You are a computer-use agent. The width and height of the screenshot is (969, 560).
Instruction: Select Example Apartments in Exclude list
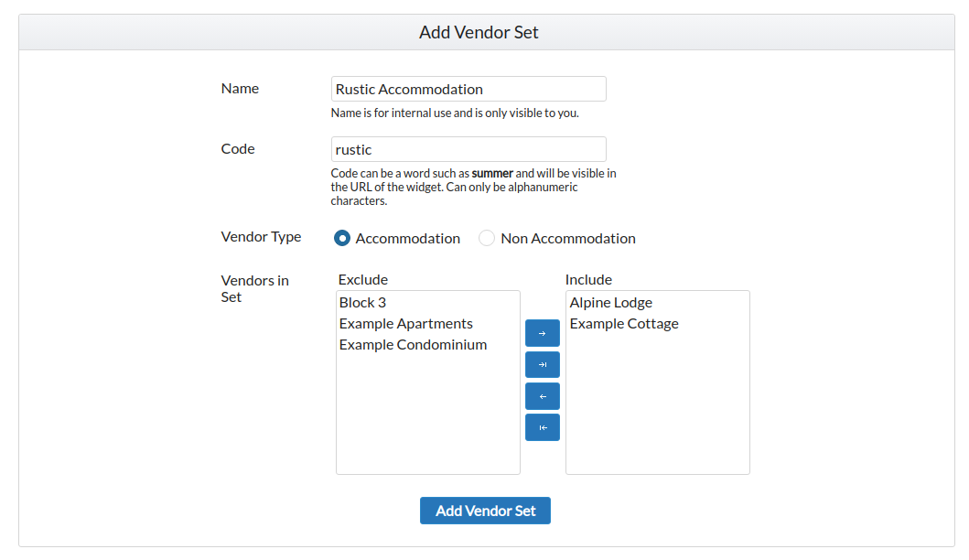tap(405, 324)
